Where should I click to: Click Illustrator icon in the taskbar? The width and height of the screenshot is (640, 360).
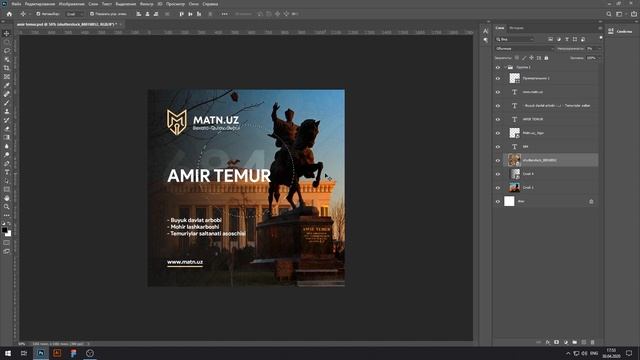[x=57, y=353]
